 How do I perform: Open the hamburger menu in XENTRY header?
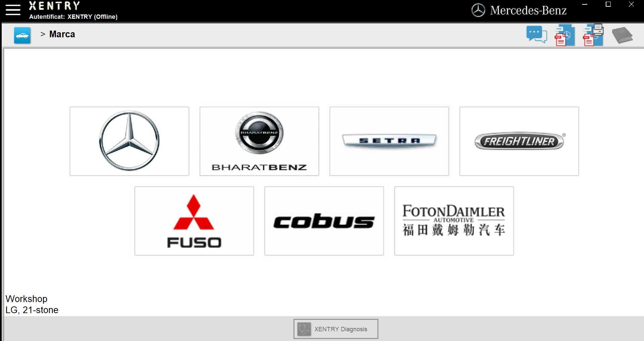click(x=13, y=10)
